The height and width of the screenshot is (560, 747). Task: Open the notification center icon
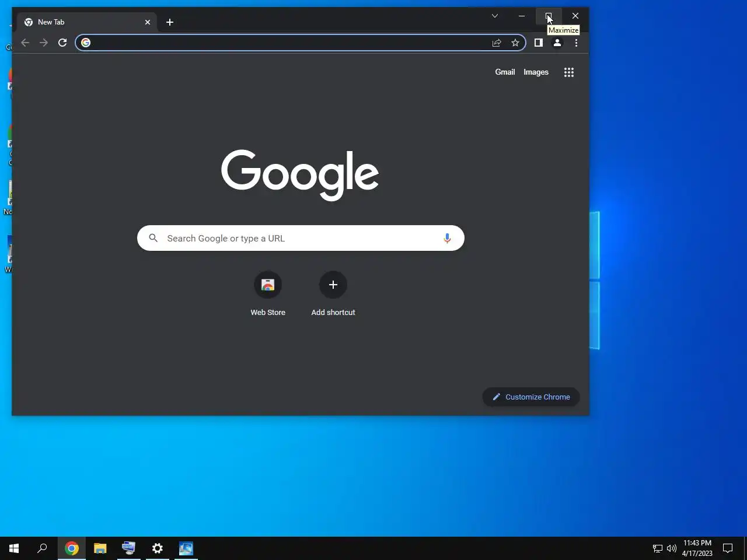click(x=728, y=548)
